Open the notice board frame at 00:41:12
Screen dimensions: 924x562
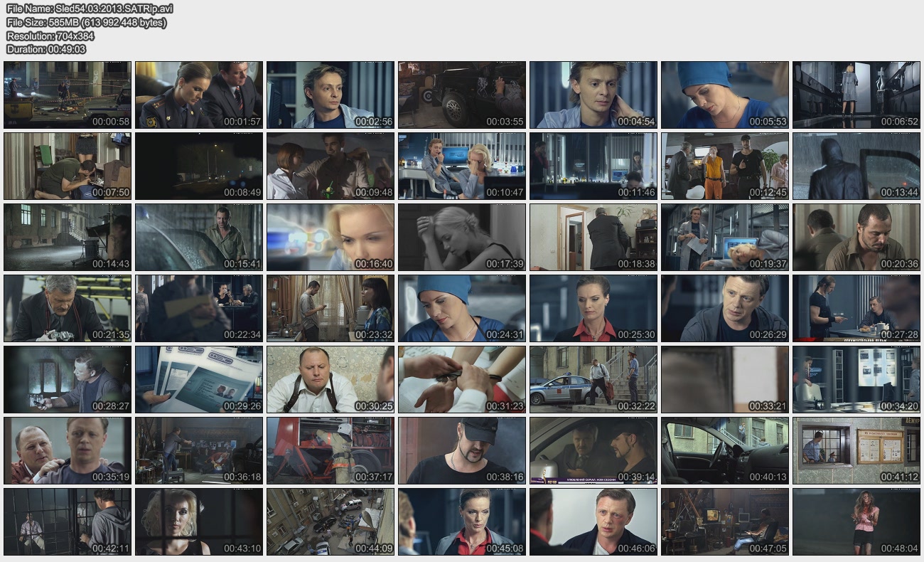tap(856, 450)
